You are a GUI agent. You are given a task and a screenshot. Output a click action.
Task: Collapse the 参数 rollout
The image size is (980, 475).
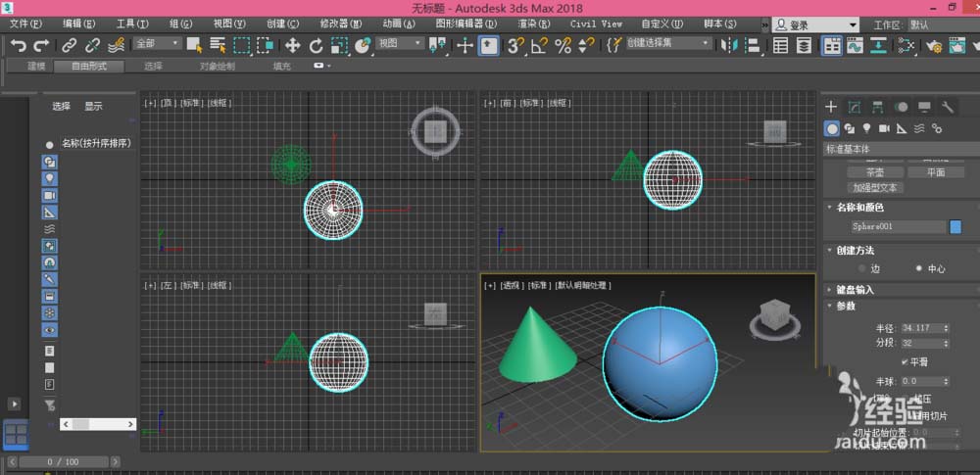[846, 307]
